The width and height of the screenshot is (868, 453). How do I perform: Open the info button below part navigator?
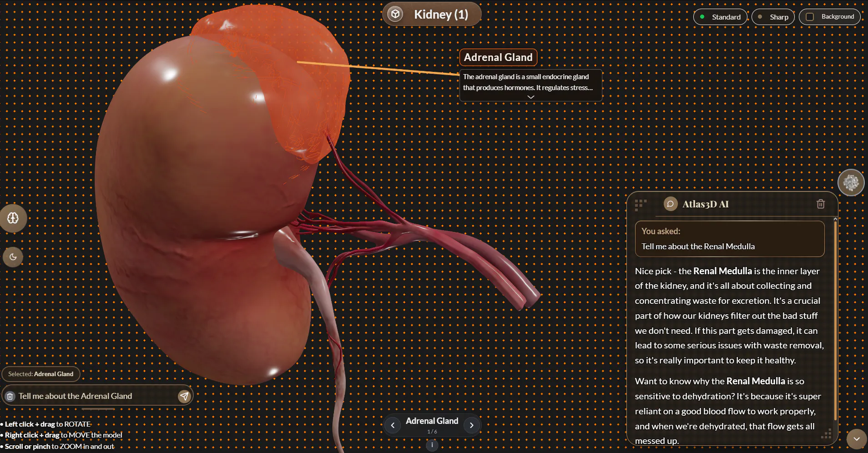pyautogui.click(x=432, y=445)
